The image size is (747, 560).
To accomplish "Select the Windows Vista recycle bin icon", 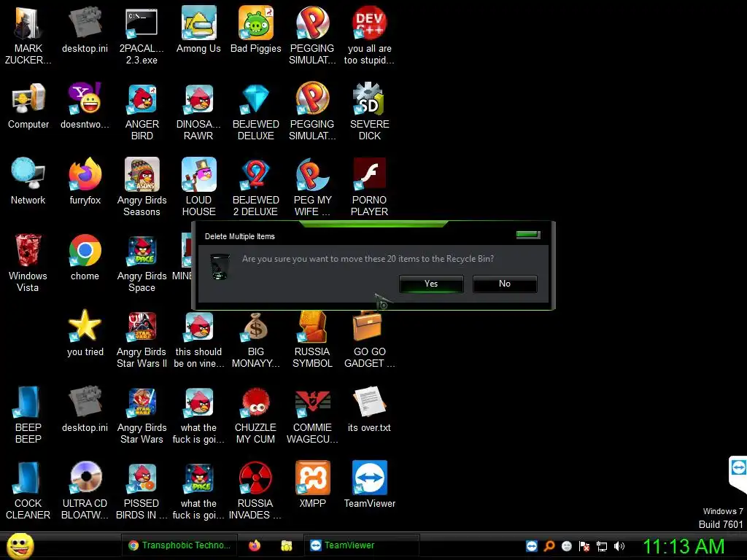I will (28, 262).
